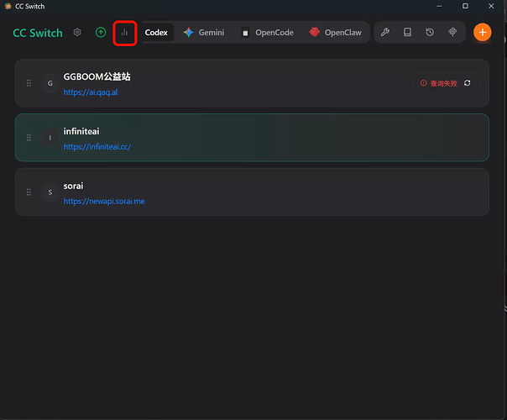Click the MCP icon beside history

(x=452, y=33)
